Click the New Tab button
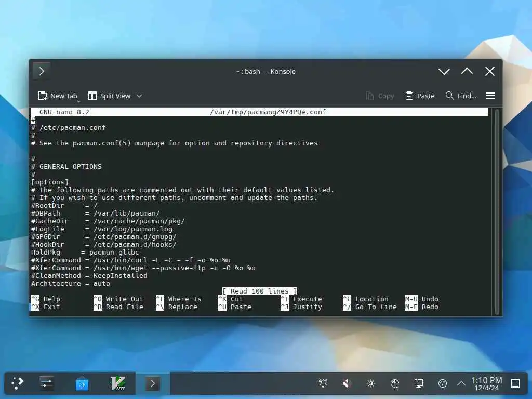The width and height of the screenshot is (532, 399). point(58,96)
